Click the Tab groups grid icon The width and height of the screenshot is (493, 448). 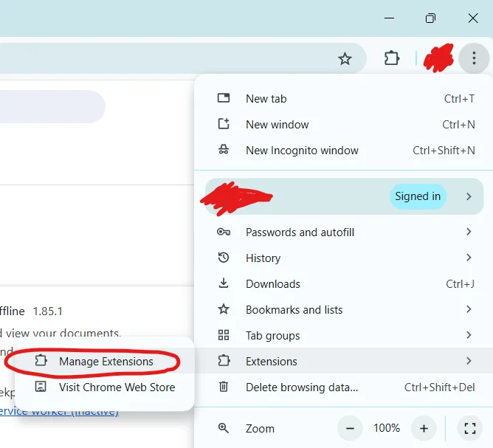(224, 335)
